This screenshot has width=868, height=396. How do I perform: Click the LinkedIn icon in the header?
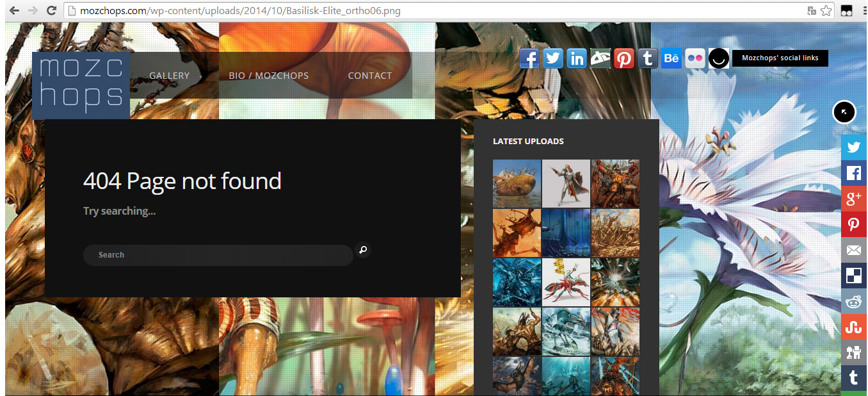point(576,58)
